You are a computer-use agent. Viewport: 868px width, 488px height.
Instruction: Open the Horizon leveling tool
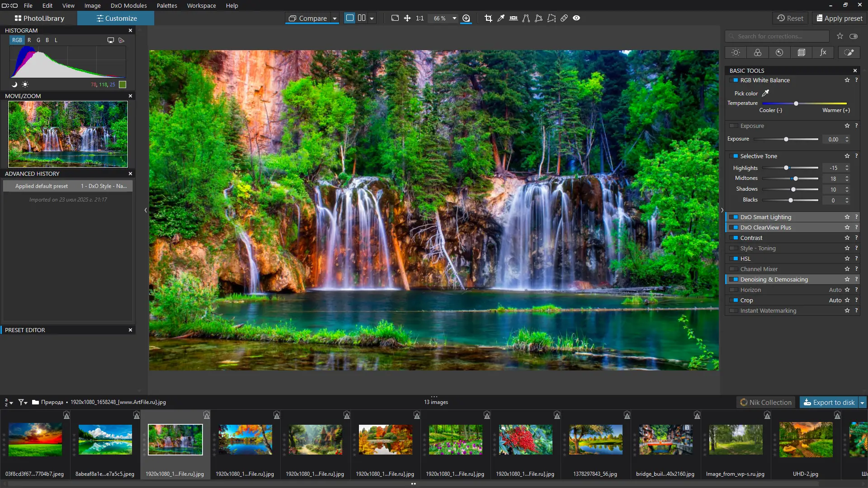click(514, 18)
